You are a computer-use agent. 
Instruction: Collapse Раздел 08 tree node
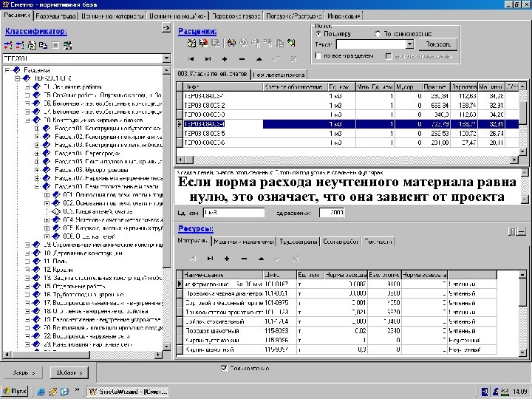[x=37, y=187]
